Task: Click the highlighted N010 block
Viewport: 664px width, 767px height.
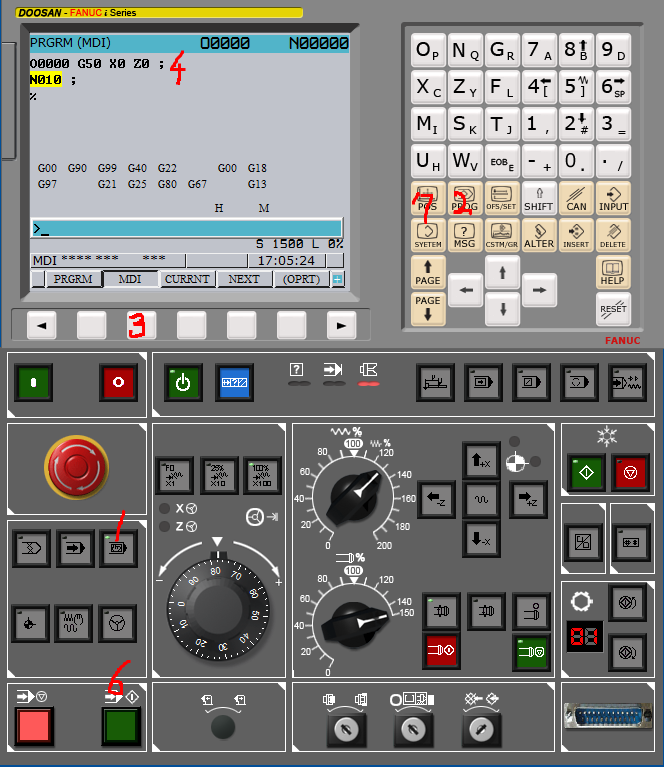Action: point(46,80)
